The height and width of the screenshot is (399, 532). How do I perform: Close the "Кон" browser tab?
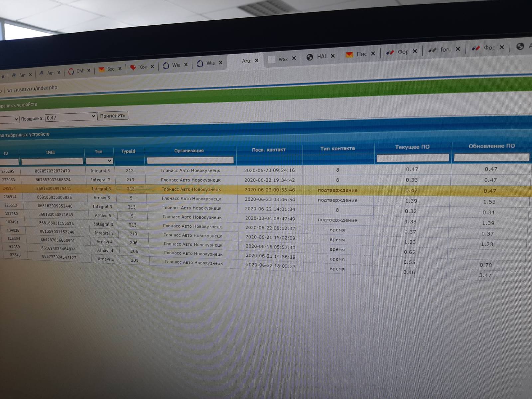click(152, 66)
